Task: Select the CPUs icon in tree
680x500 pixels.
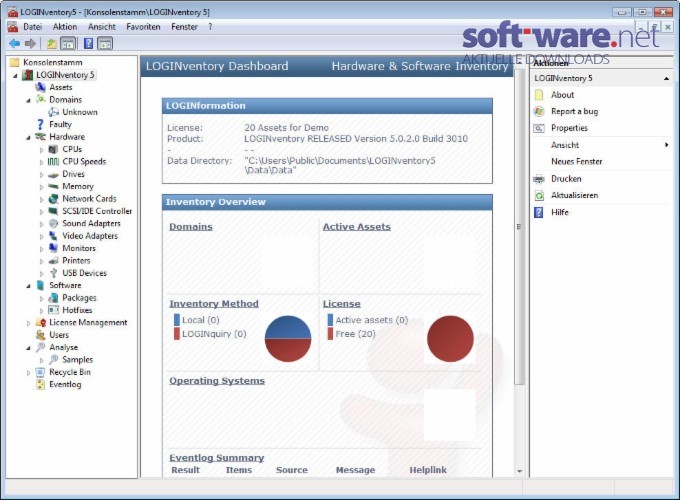Action: (53, 149)
